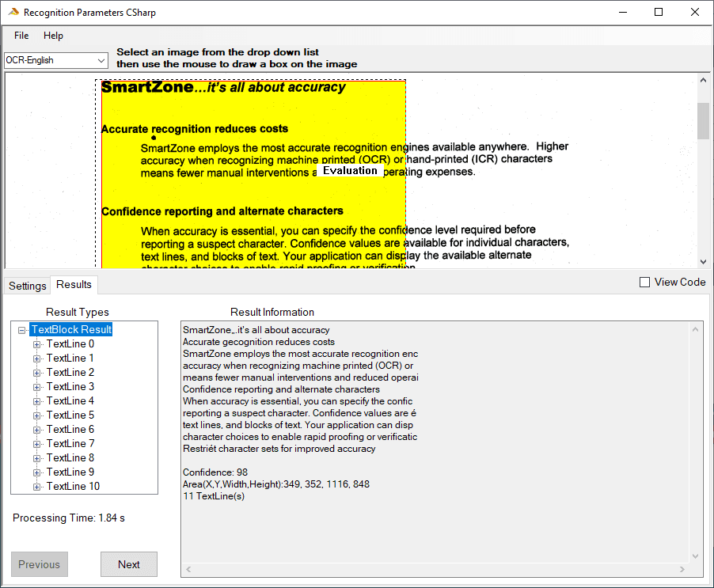Screen dimensions: 714x588
Task: Expand the TextLine 10 node
Action: coord(36,487)
